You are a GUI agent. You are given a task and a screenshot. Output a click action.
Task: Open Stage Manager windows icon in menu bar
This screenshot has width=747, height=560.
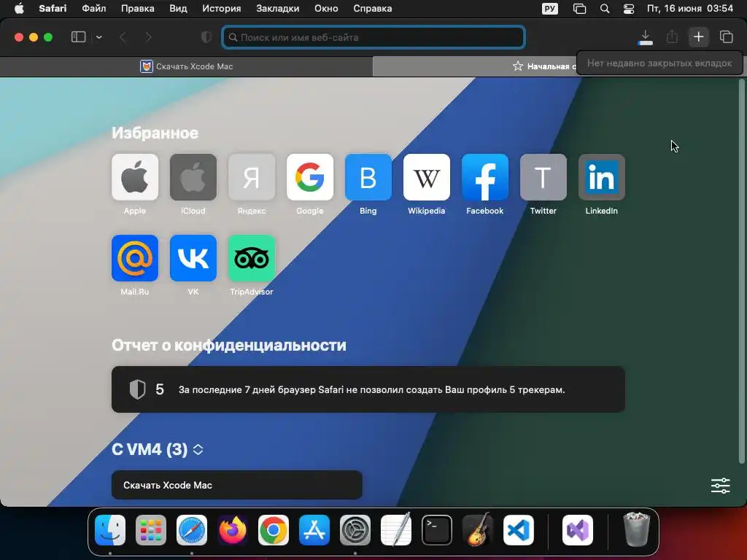click(x=579, y=9)
